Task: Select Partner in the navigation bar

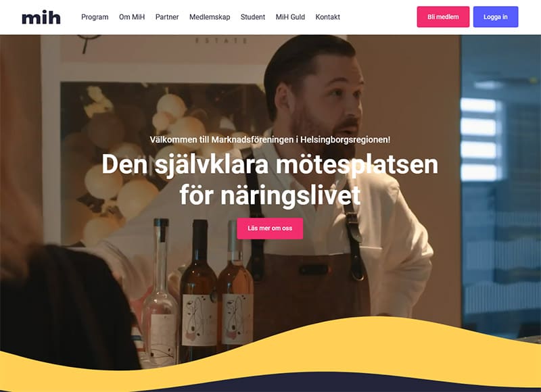Action: [x=167, y=17]
